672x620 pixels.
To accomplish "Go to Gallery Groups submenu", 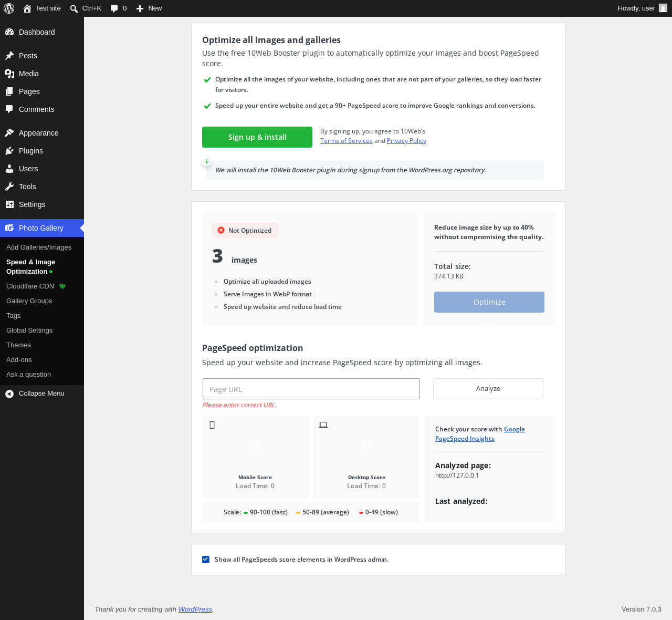I will (x=29, y=301).
